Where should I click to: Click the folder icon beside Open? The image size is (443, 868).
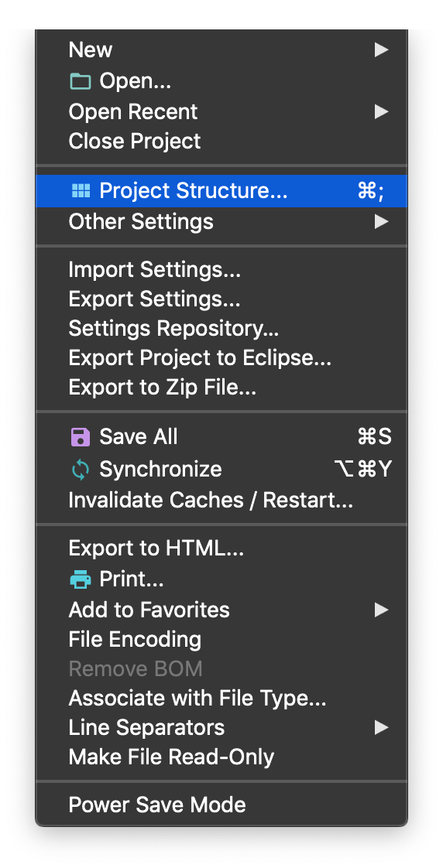coord(81,83)
